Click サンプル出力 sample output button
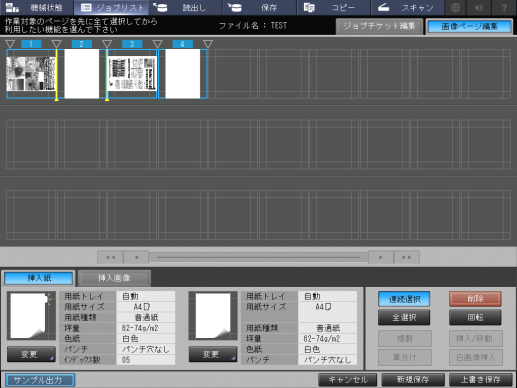 click(40, 380)
